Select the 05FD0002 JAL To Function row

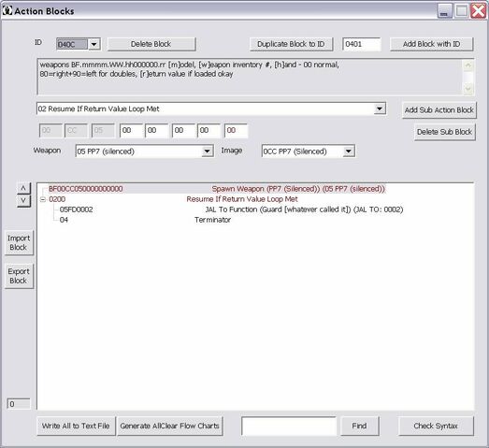231,210
